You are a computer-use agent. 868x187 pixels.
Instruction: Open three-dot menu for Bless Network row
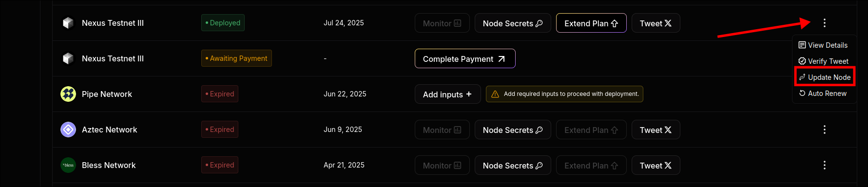click(825, 165)
